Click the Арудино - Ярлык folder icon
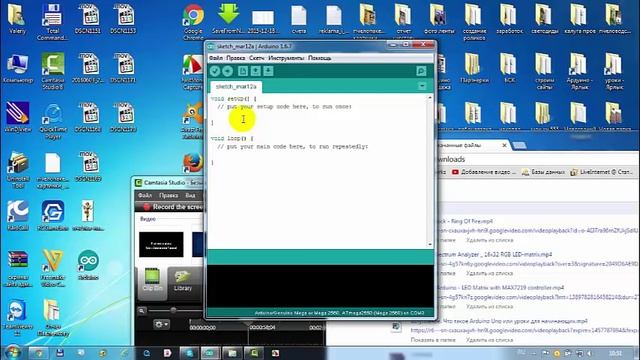Image resolution: width=640 pixels, height=360 pixels. [579, 71]
